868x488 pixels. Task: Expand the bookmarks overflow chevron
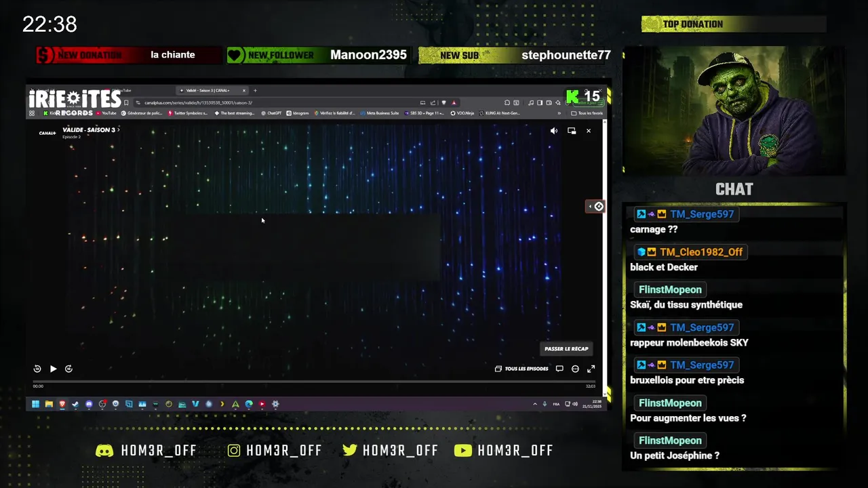pos(559,113)
